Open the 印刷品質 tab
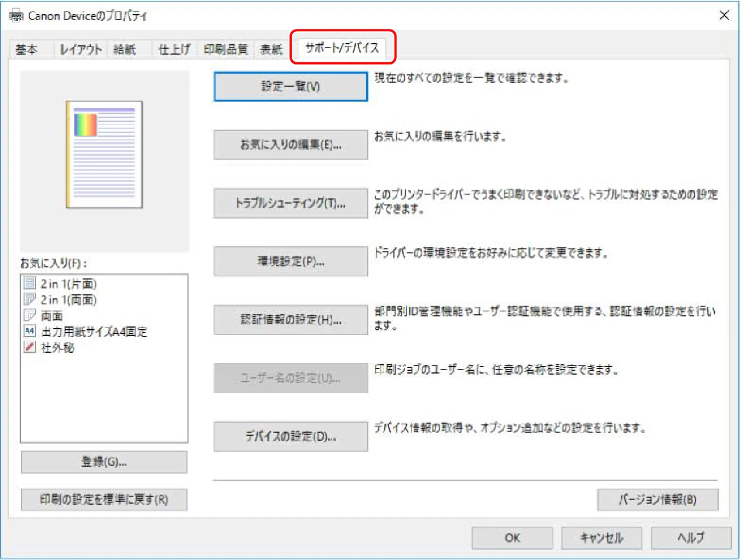Viewport: 740px width, 560px height. click(x=226, y=50)
